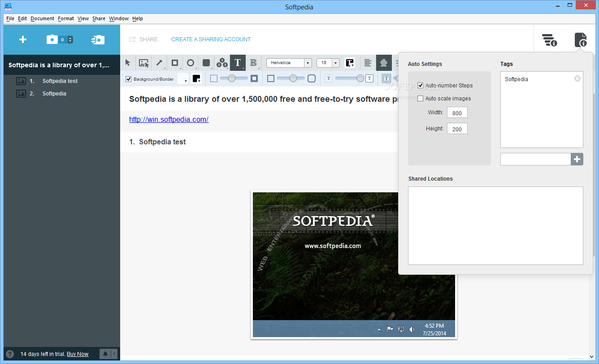Open the View menu
This screenshot has width=599, height=364.
83,18
